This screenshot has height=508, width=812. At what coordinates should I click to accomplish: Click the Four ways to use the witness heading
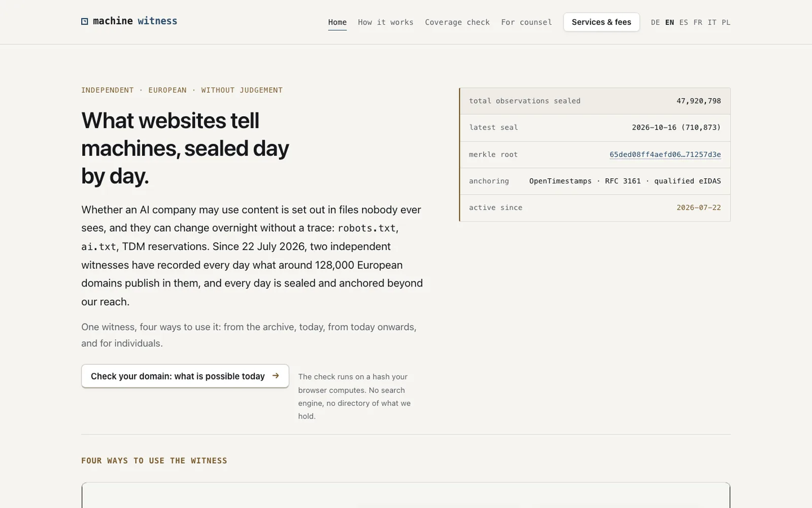(154, 461)
